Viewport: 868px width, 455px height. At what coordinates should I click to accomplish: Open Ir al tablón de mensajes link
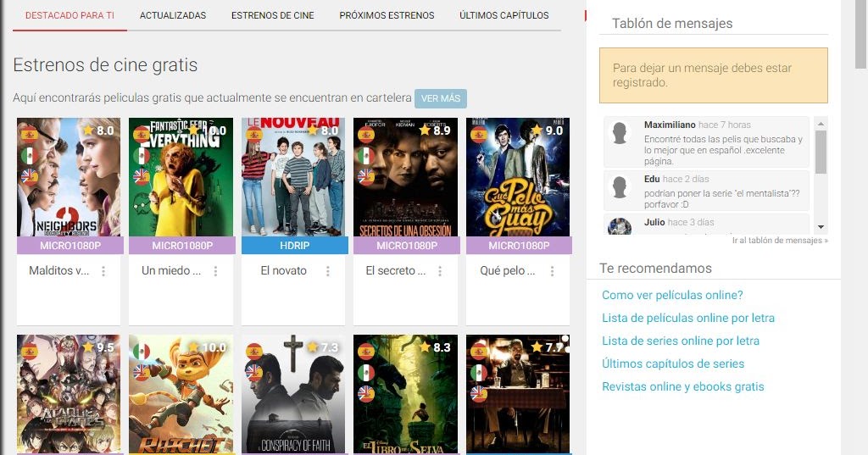(780, 241)
